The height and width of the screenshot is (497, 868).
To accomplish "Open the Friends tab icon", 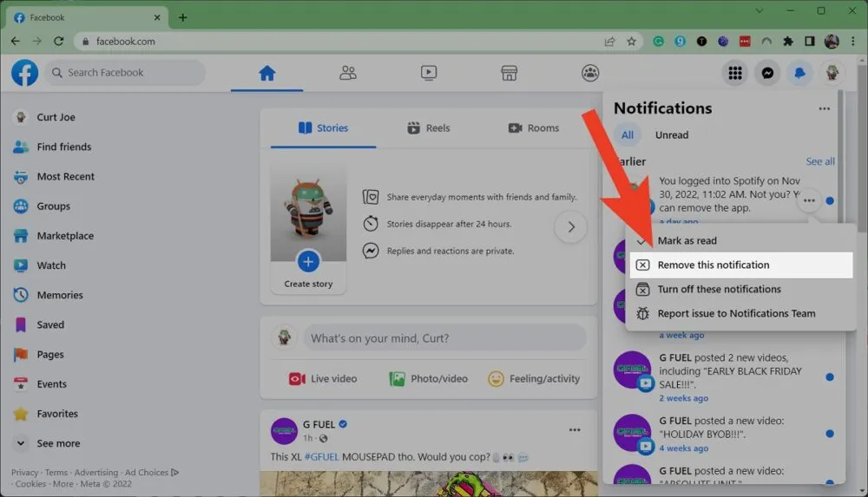I will pos(348,73).
